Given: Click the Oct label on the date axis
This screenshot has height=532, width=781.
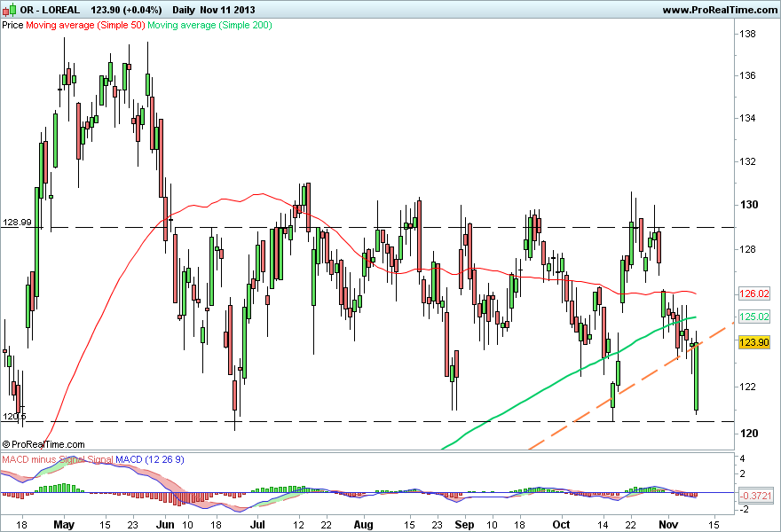Looking at the screenshot, I should tap(561, 525).
